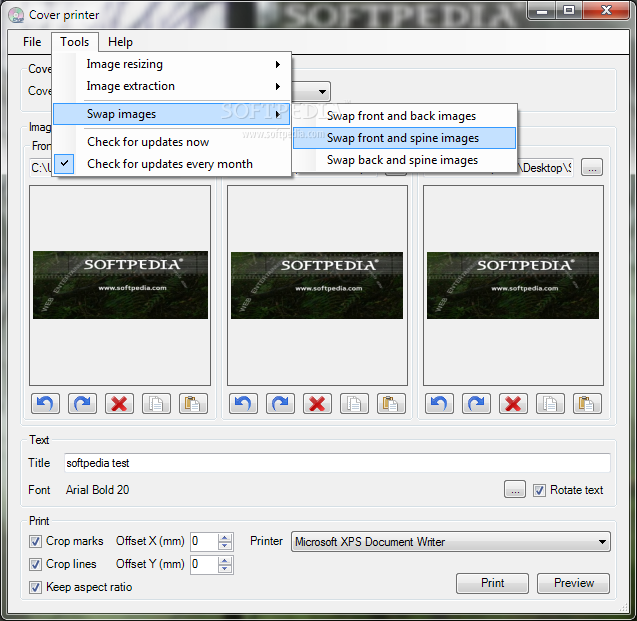Click into the Title text field

tap(337, 463)
